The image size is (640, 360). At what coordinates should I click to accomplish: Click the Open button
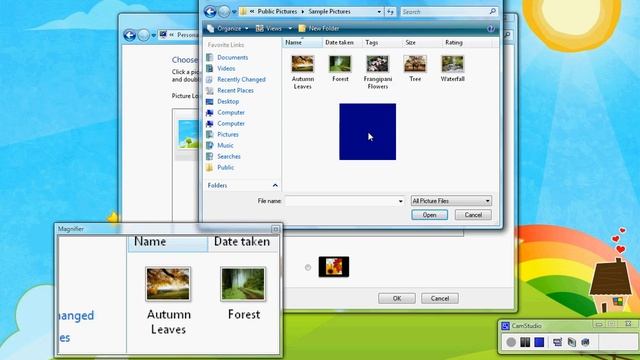point(429,215)
